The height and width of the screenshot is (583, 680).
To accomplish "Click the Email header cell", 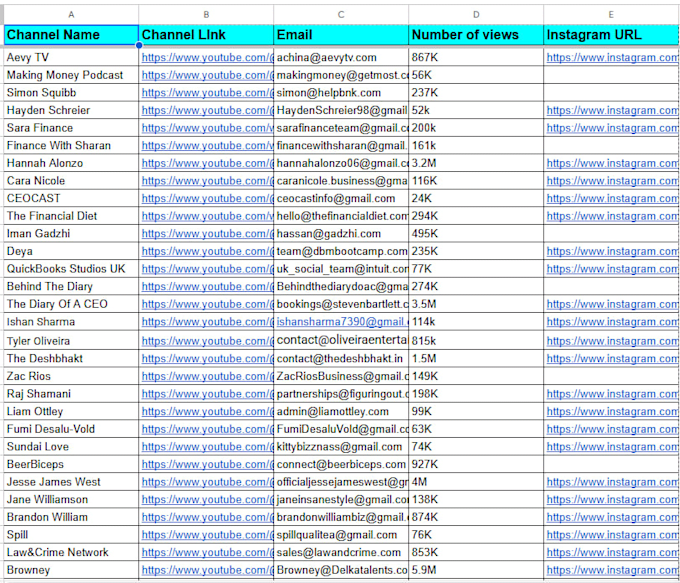I will 341,35.
